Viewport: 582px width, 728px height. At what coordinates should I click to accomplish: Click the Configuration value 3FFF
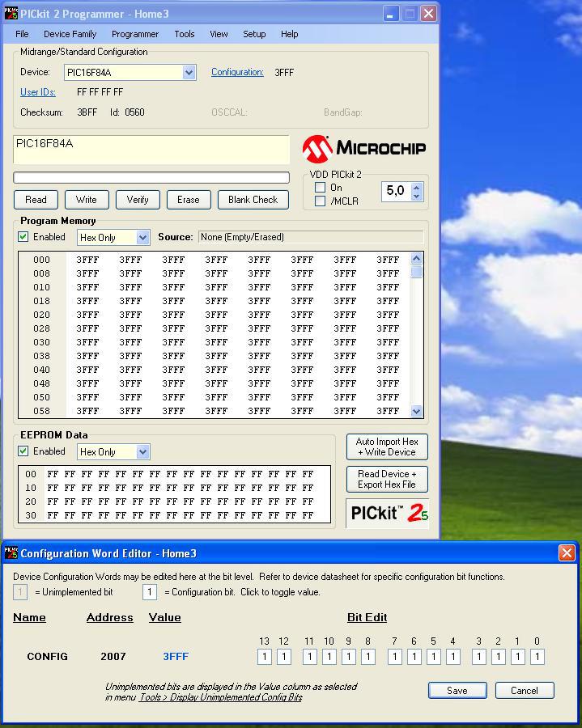pos(284,73)
